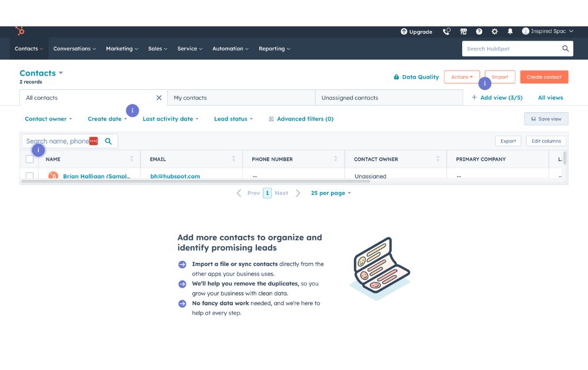Go to next page arrow

(x=298, y=193)
